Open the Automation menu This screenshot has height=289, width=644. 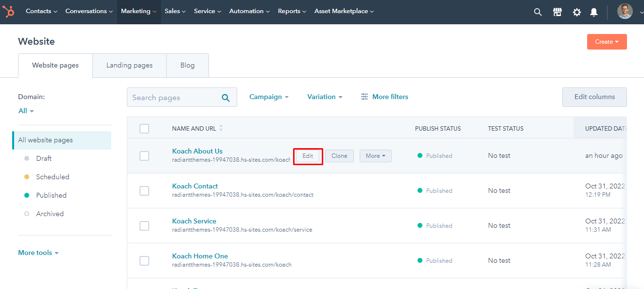pos(249,11)
